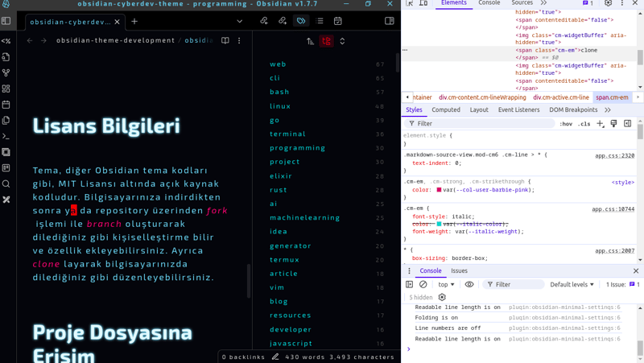Focus the console Filter field
644x363 pixels.
[514, 284]
